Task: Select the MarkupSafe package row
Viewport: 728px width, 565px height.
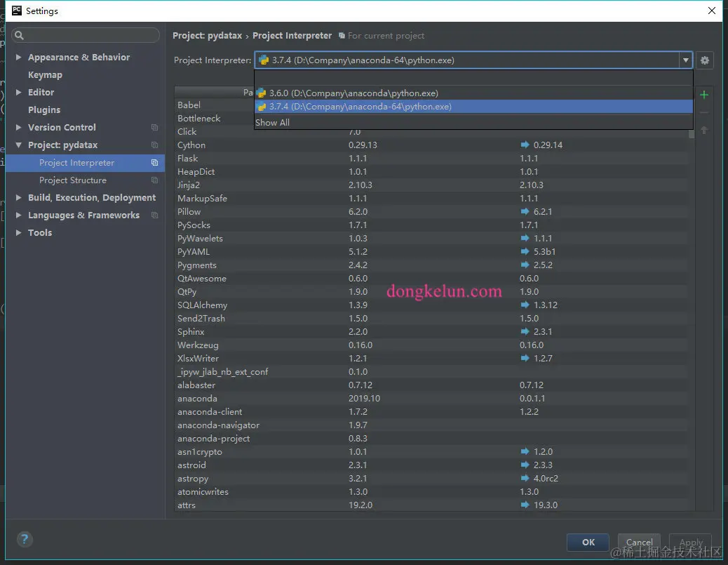Action: coord(432,199)
